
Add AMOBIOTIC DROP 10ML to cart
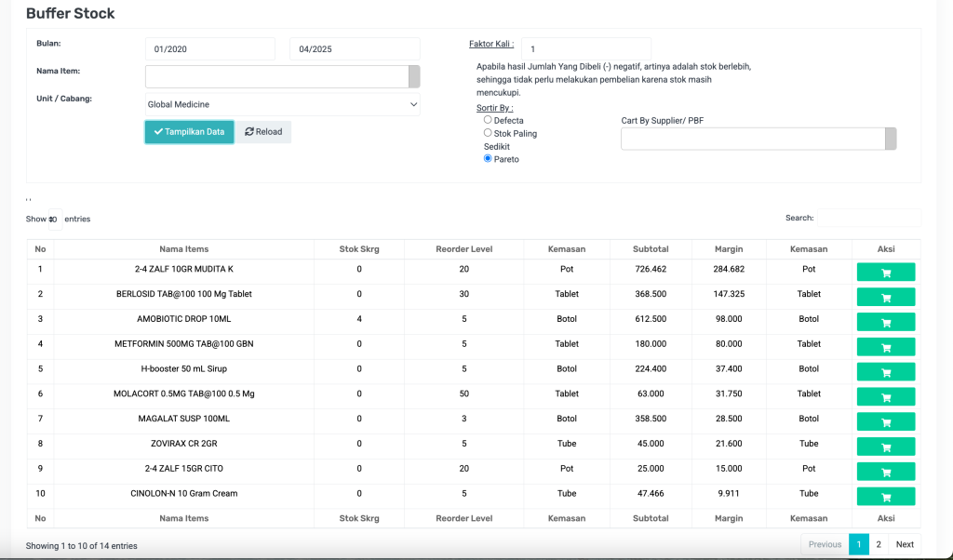pyautogui.click(x=885, y=322)
